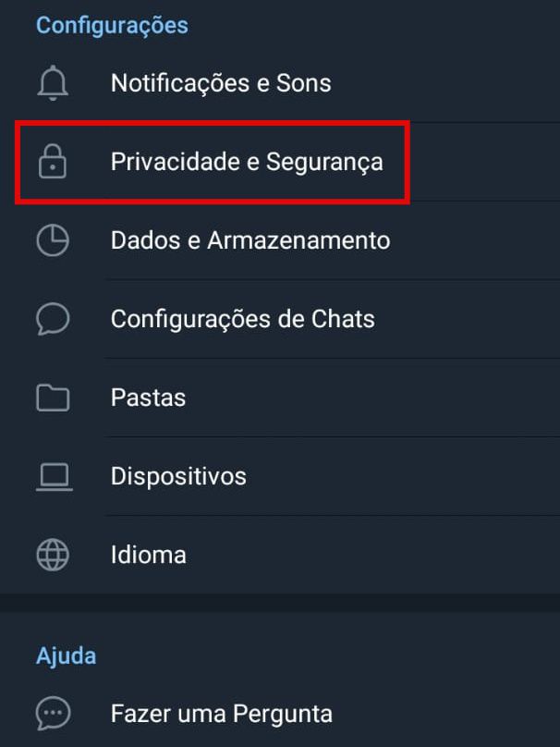Tap the padlock icon for privacy

pos(53,162)
